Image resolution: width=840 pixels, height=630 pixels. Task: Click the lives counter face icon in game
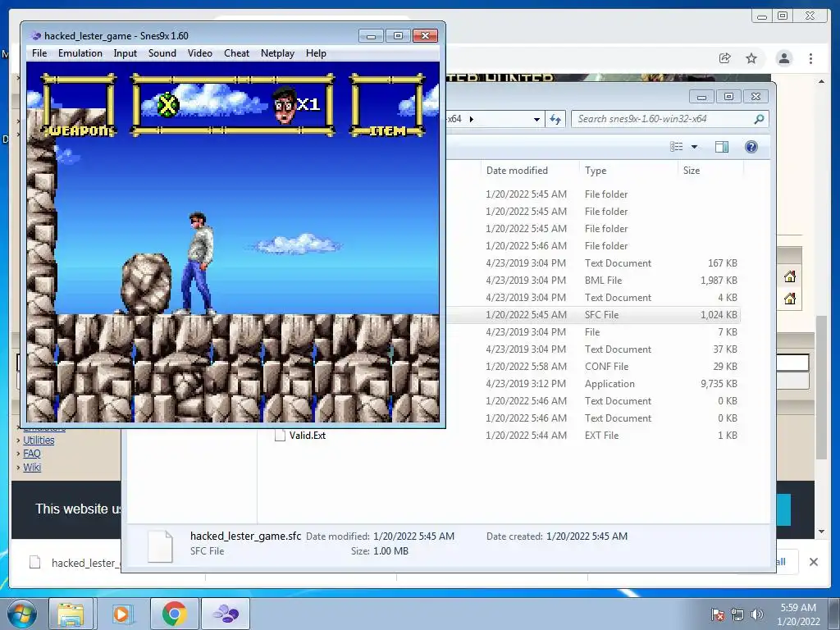pos(285,104)
